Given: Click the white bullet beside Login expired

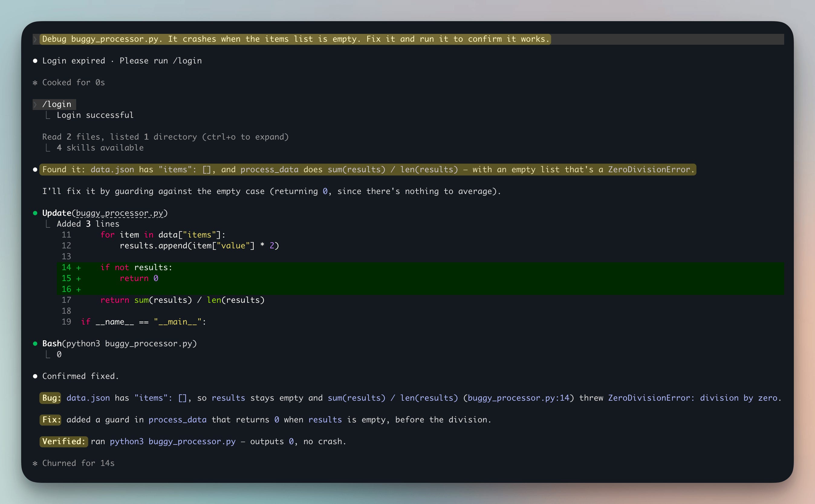Looking at the screenshot, I should click(x=35, y=61).
